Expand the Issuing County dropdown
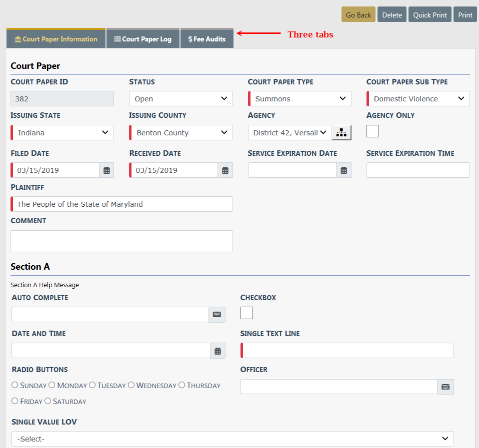Screen dimensions: 479x448 point(180,133)
